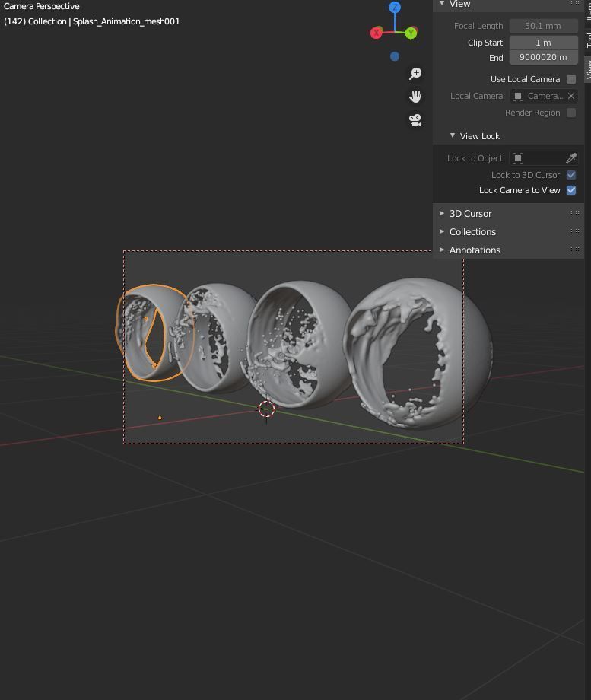This screenshot has width=591, height=700.
Task: Click the Annotations panel drag grip
Action: click(x=575, y=249)
